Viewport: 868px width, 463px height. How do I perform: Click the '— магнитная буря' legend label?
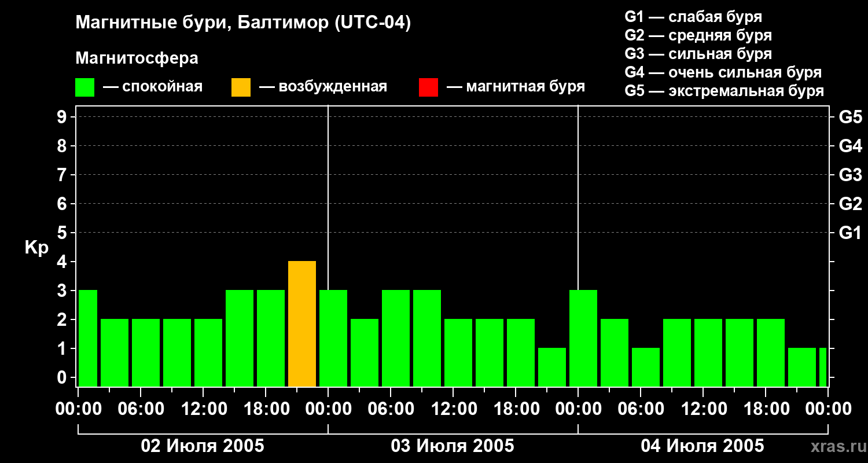coord(516,87)
